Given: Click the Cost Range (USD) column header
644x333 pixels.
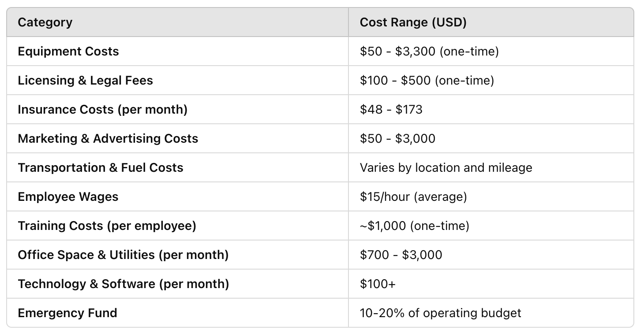Looking at the screenshot, I should 413,22.
